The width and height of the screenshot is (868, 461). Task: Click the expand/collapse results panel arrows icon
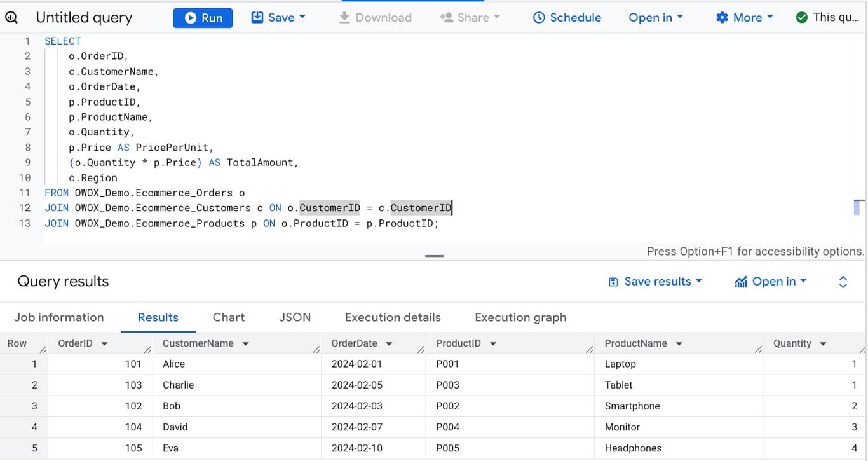(x=843, y=282)
